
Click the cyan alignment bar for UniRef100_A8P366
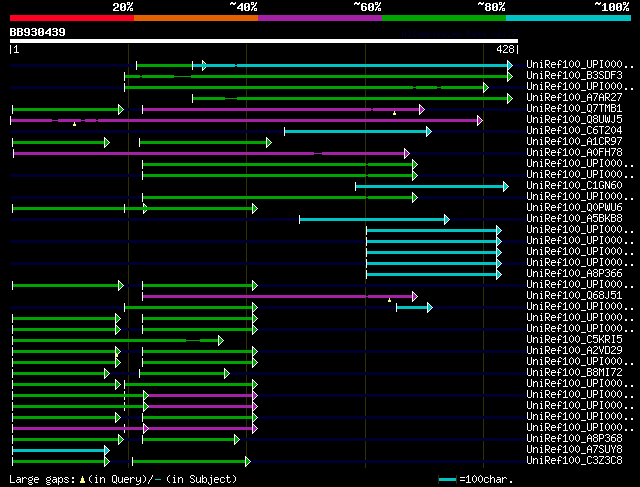(x=434, y=274)
